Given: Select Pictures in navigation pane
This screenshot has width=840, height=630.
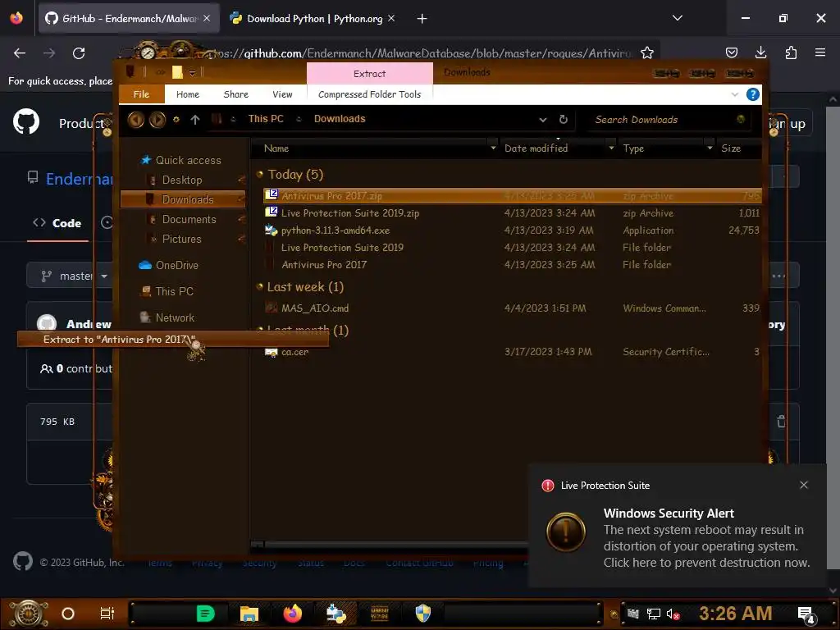Looking at the screenshot, I should click(181, 239).
